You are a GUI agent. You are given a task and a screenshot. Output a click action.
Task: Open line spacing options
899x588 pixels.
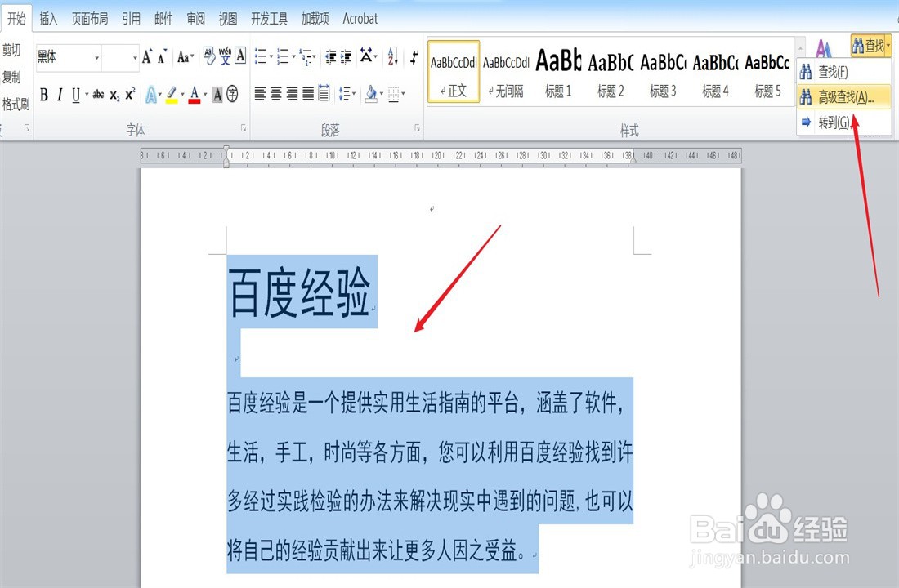(x=345, y=93)
